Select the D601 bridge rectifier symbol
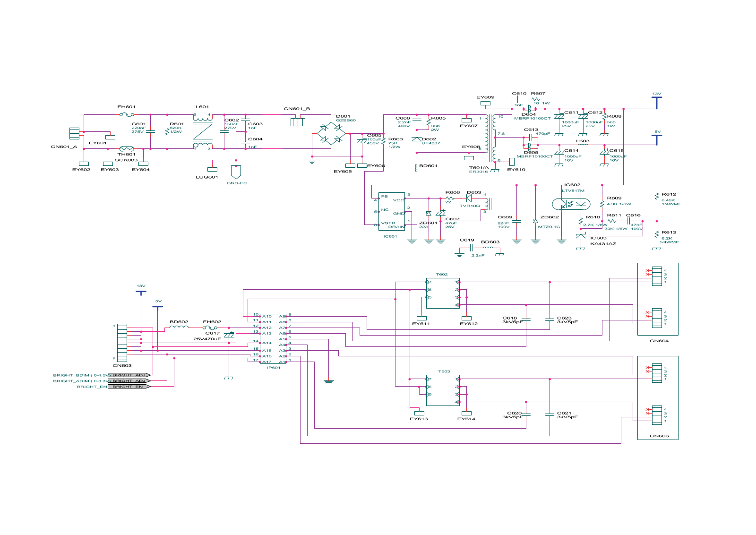 point(330,134)
